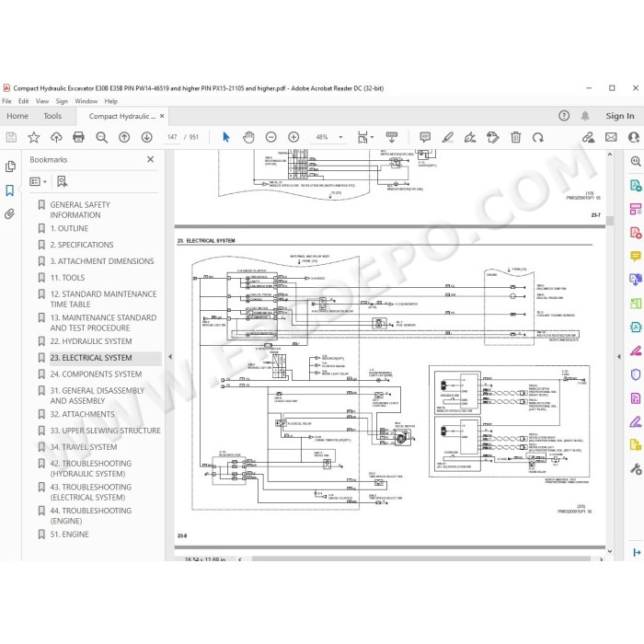The image size is (644, 644).
Task: Rotate the page view clockwise
Action: (538, 137)
